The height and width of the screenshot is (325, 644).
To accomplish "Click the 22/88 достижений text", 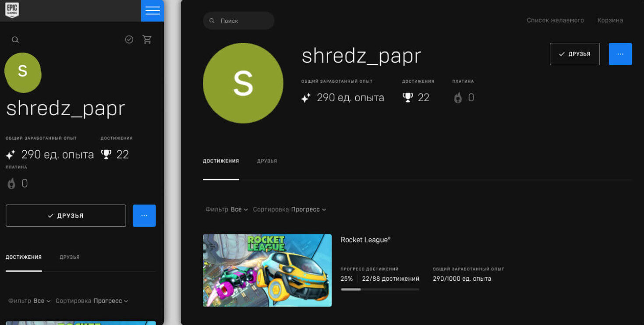I will coord(391,279).
